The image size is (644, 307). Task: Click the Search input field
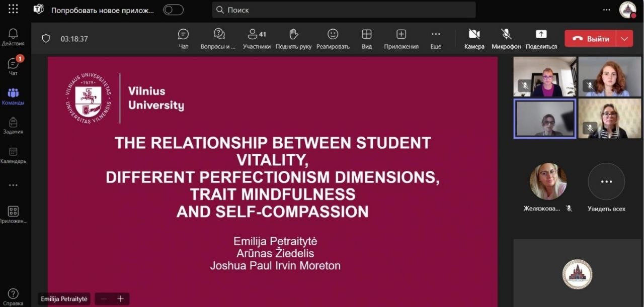pyautogui.click(x=344, y=10)
